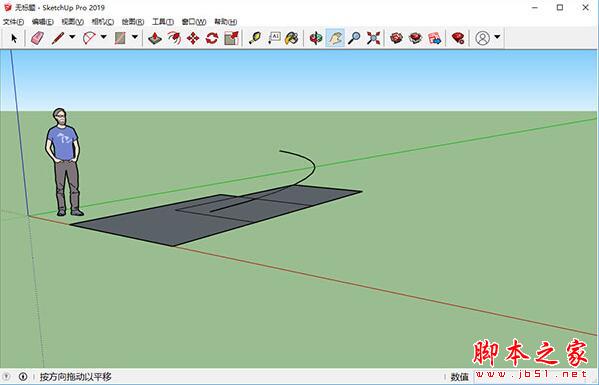Screen dimensions: 599x385
Task: Click the Zoom Extents tool
Action: [x=373, y=38]
